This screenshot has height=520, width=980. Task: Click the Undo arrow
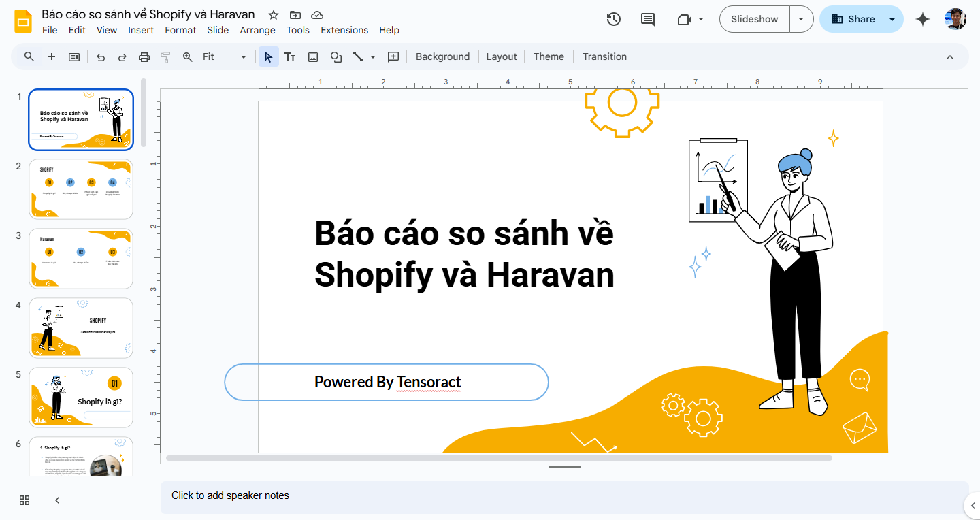pyautogui.click(x=101, y=57)
